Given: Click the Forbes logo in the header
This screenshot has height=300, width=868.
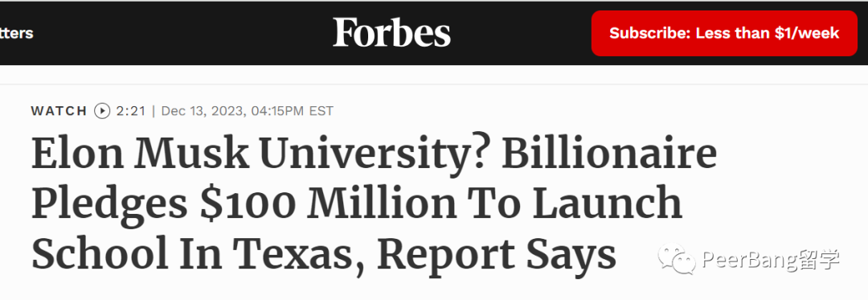Looking at the screenshot, I should point(391,33).
